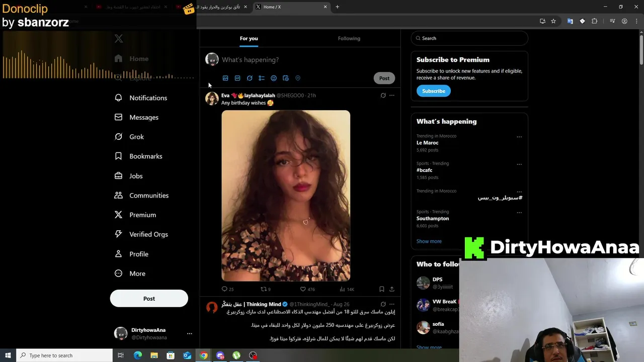The height and width of the screenshot is (362, 644).
Task: Open Google Chrome from taskbar
Action: [x=203, y=355]
